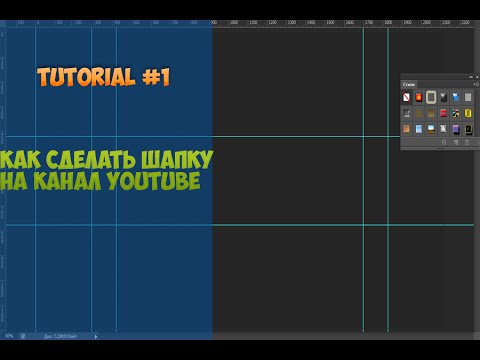Apply the red style swatch

[443, 113]
